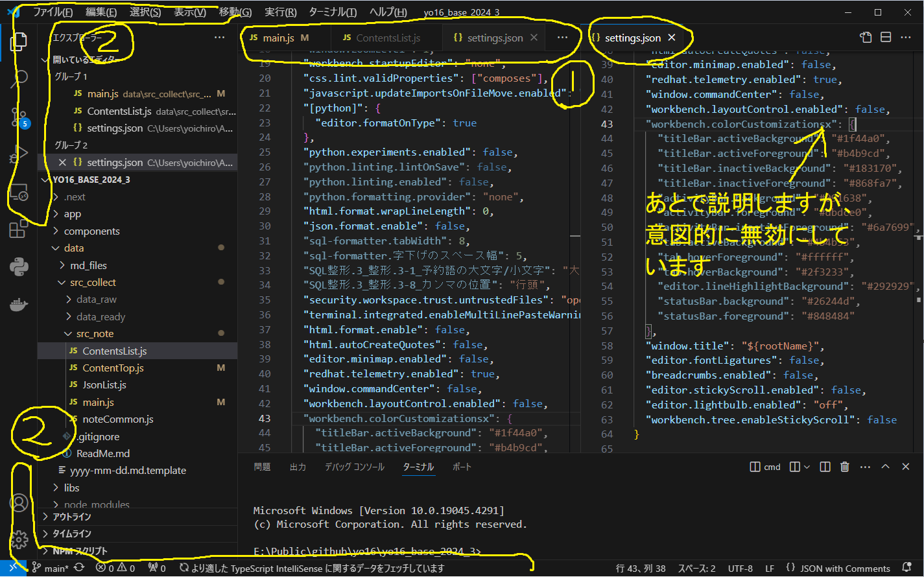Open the File menu
The width and height of the screenshot is (924, 577).
pos(53,12)
